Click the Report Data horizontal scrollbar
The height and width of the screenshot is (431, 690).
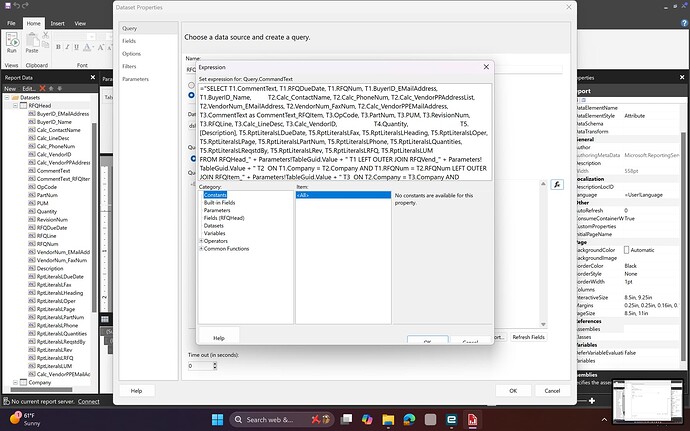coord(41,390)
